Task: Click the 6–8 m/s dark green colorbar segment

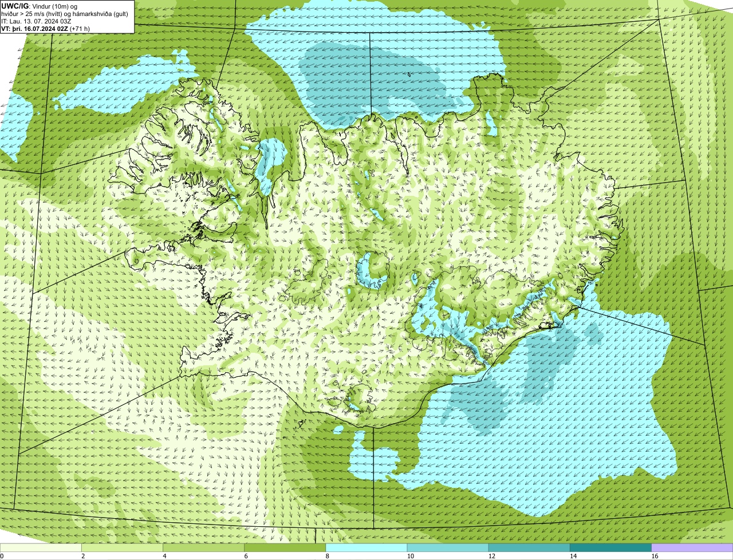Action: tap(285, 548)
